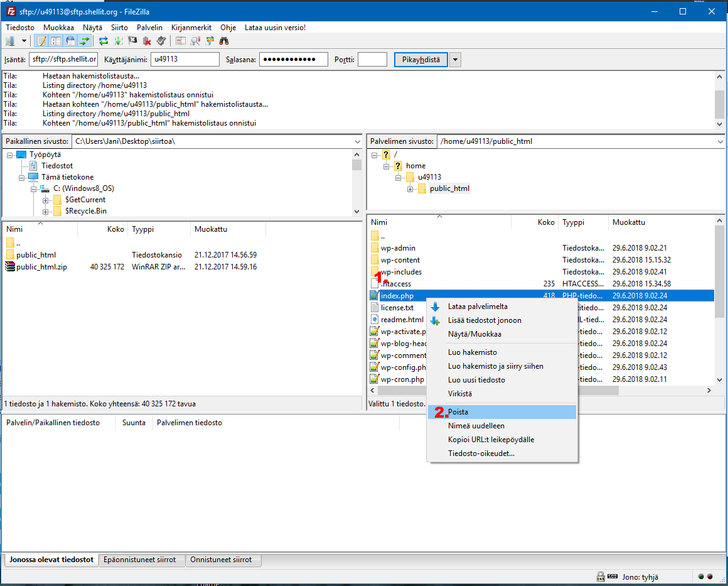The height and width of the screenshot is (586, 728).
Task: Toggle the message log display
Action: click(x=41, y=41)
